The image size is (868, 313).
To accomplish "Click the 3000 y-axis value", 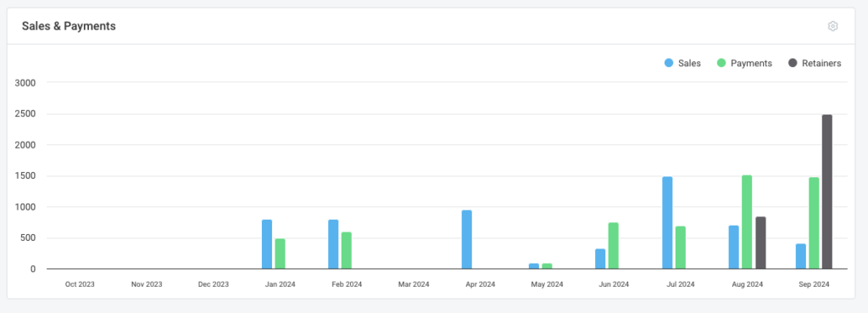I will pyautogui.click(x=25, y=83).
